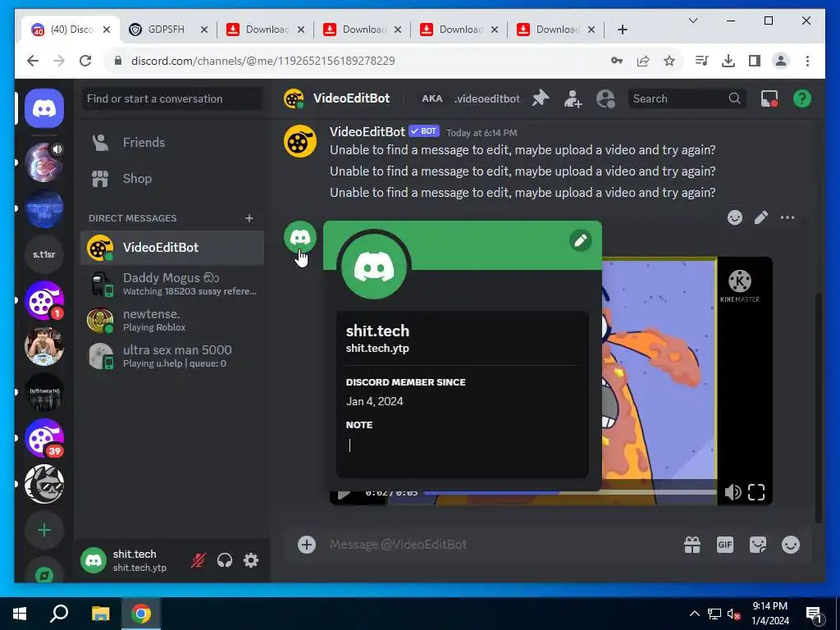Click the Note field in profile popup
Screen dimensions: 840x630
click(x=462, y=445)
